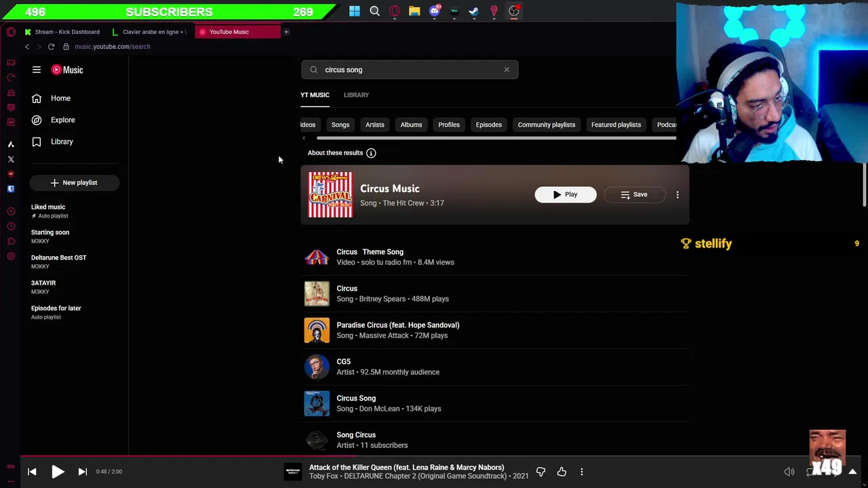Viewport: 868px width, 488px height.
Task: Open more options for Circus Music
Action: (677, 195)
